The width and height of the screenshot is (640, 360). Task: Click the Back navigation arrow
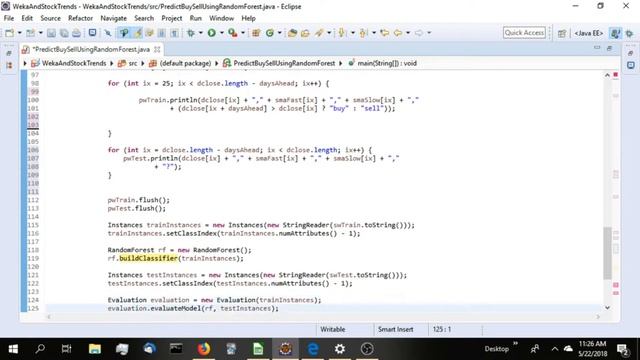coord(398,33)
